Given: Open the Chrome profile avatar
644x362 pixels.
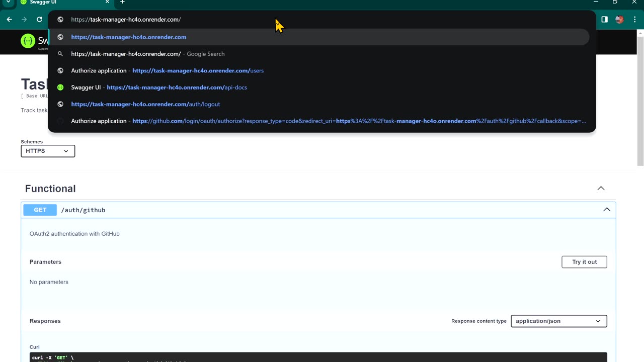Looking at the screenshot, I should tap(619, 20).
